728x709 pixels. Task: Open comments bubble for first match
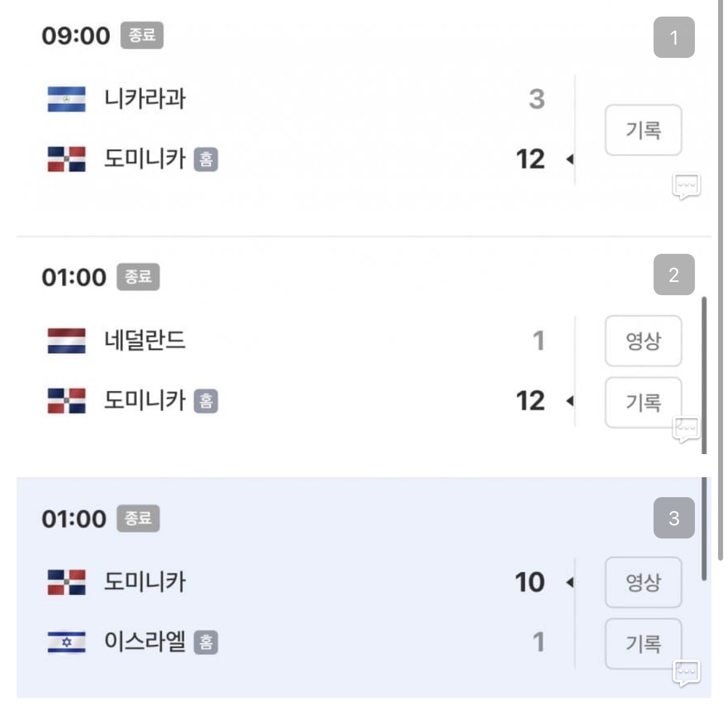point(686,185)
